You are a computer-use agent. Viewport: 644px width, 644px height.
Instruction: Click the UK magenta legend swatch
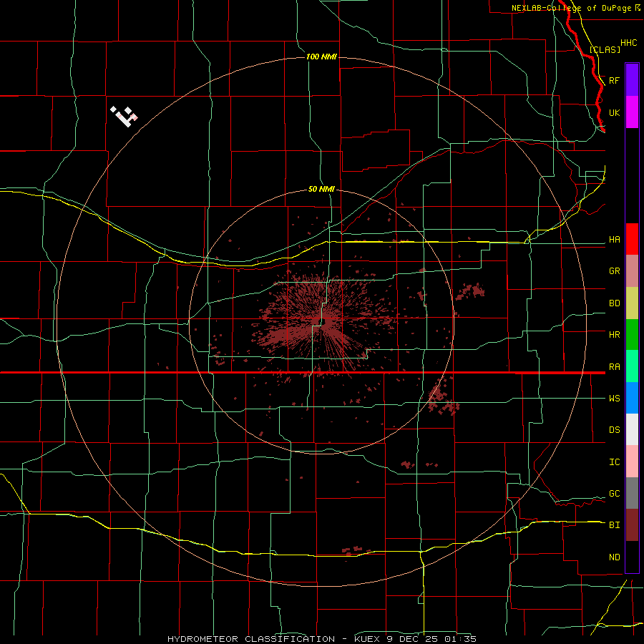click(632, 112)
